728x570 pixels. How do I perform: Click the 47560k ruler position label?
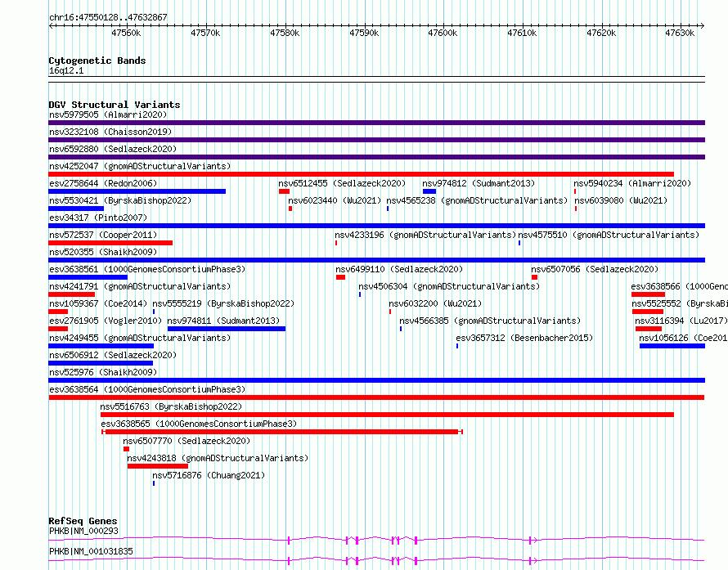(126, 33)
